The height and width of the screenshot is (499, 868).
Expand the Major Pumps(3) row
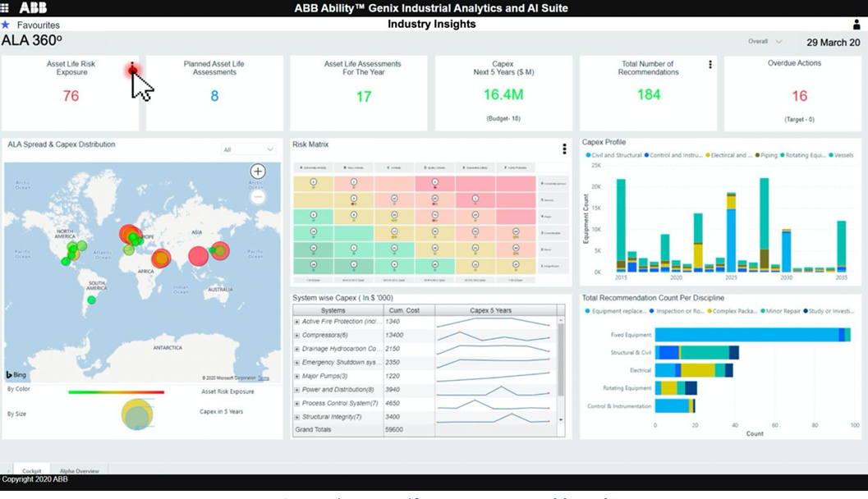(x=297, y=376)
